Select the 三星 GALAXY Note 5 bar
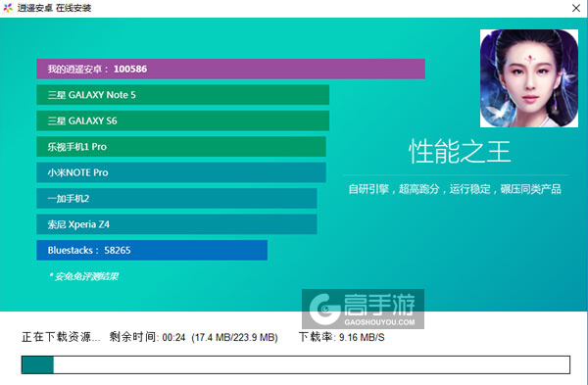The image size is (588, 385). [x=182, y=95]
